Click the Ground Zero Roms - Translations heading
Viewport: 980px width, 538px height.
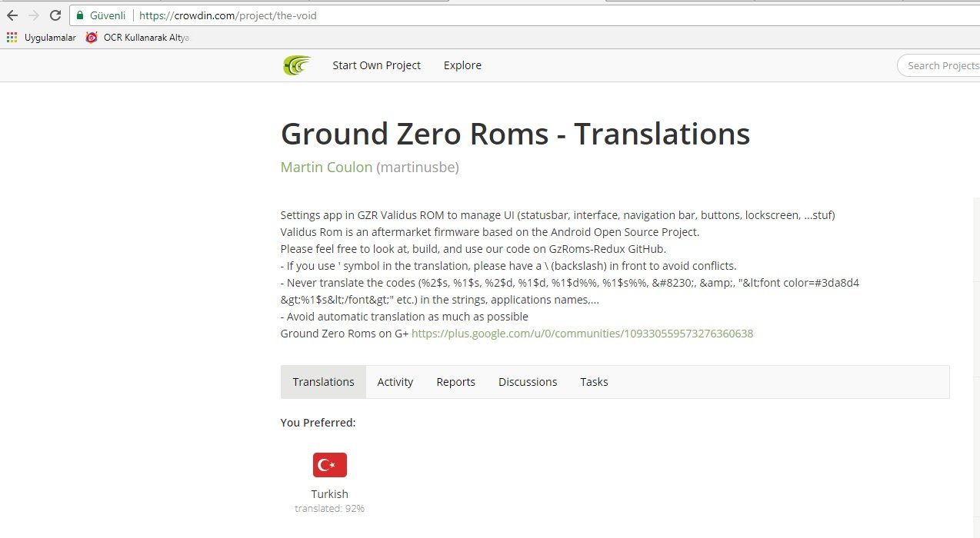coord(515,134)
